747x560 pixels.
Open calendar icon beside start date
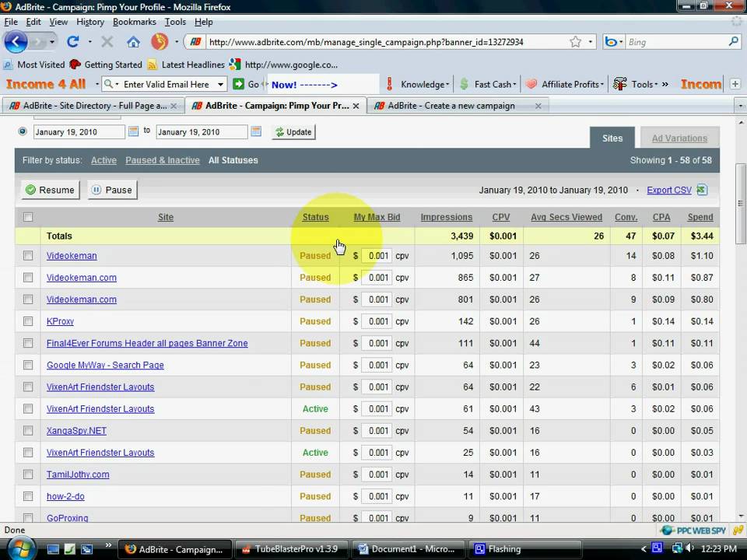click(x=133, y=131)
